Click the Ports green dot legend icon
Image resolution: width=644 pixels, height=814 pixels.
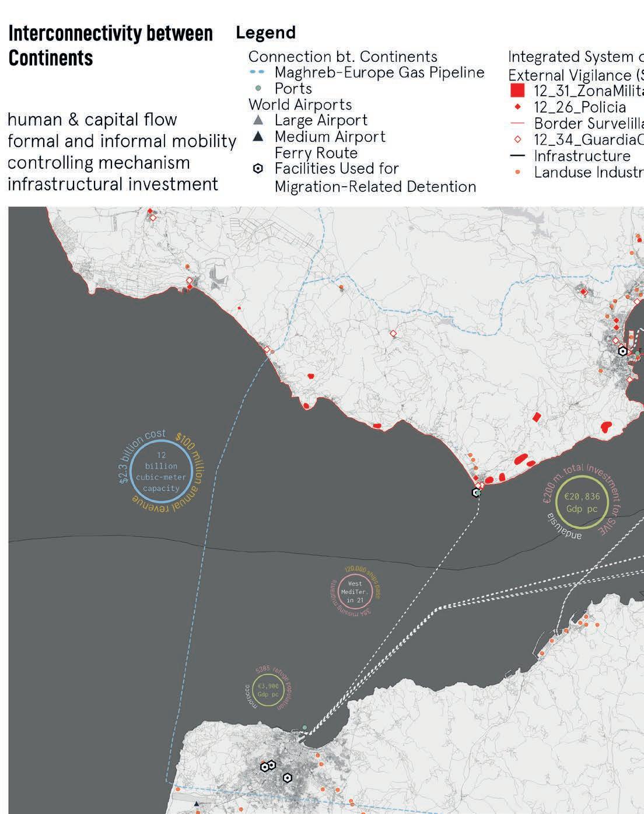point(258,89)
